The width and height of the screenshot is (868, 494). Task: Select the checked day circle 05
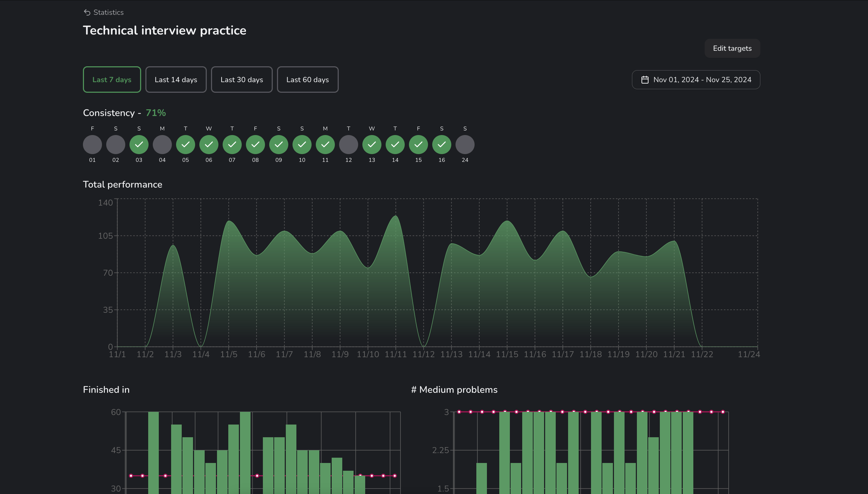186,145
